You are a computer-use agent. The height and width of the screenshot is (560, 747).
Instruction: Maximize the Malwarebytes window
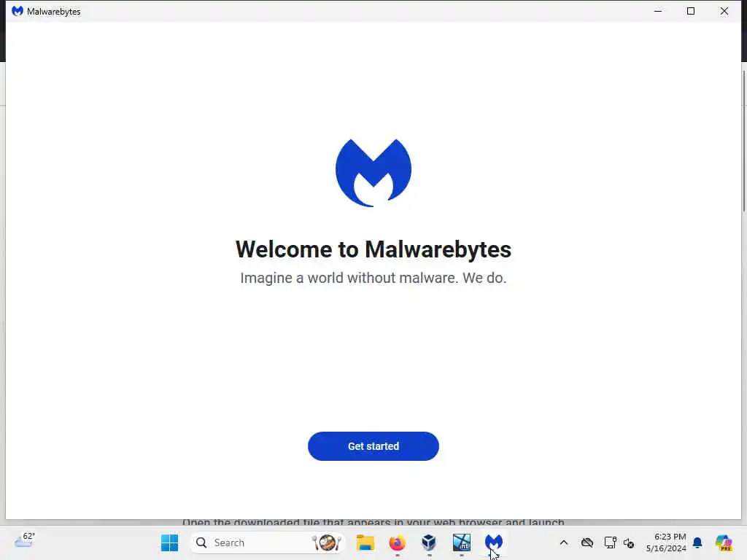click(x=691, y=11)
